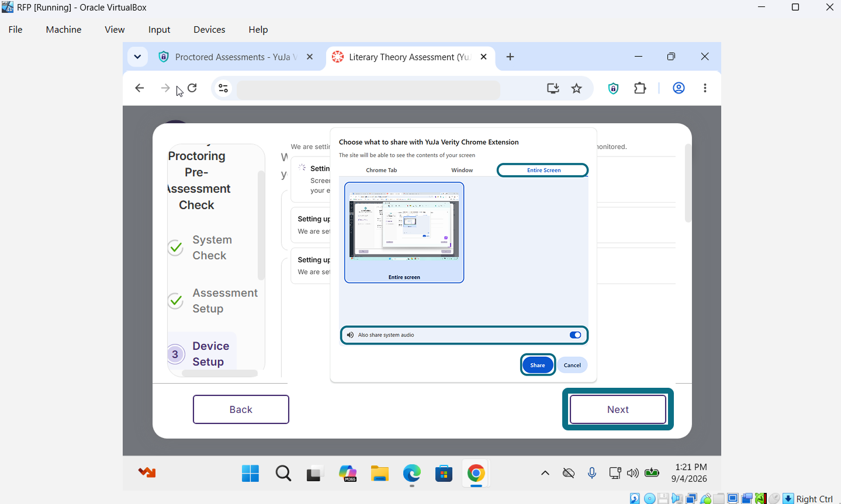
Task: Close the Literary Theory Assessment tab
Action: (x=483, y=57)
